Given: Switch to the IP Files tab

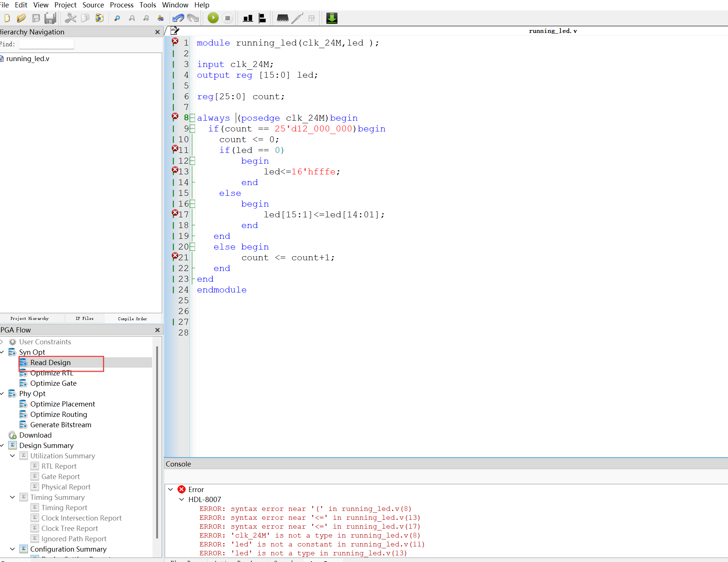Looking at the screenshot, I should tap(84, 318).
